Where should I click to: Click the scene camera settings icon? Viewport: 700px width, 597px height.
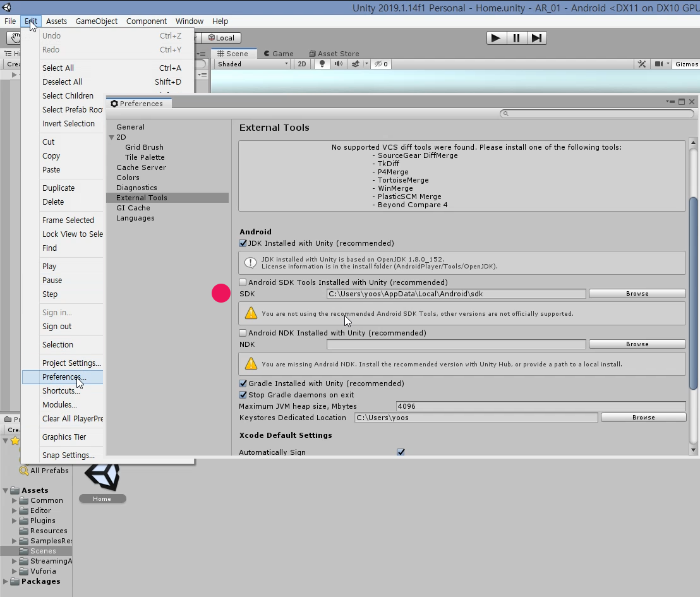pyautogui.click(x=659, y=64)
